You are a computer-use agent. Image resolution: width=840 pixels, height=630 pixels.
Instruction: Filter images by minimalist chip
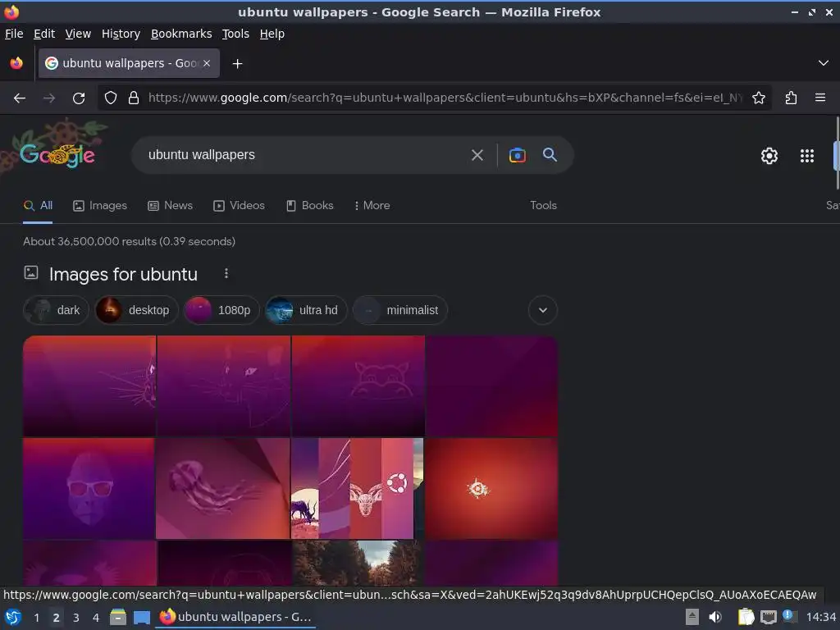(399, 310)
